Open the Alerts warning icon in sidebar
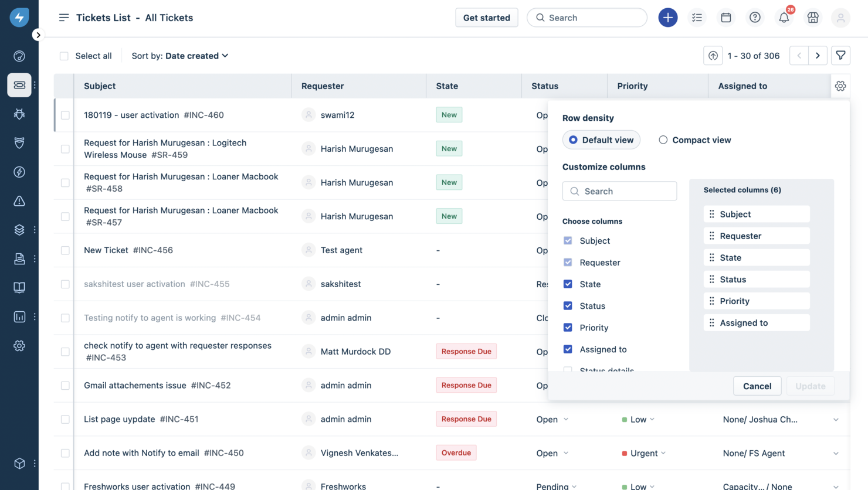The image size is (868, 490). click(19, 201)
